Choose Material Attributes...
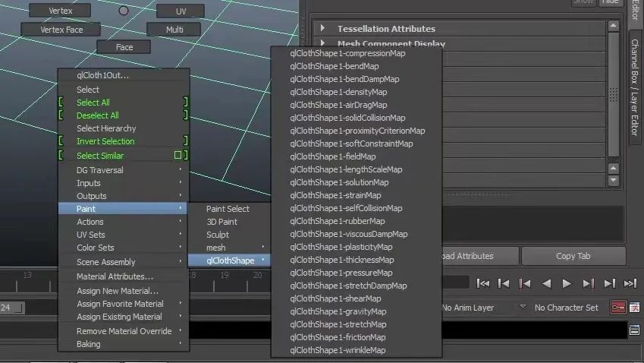The width and height of the screenshot is (644, 363). pyautogui.click(x=124, y=276)
